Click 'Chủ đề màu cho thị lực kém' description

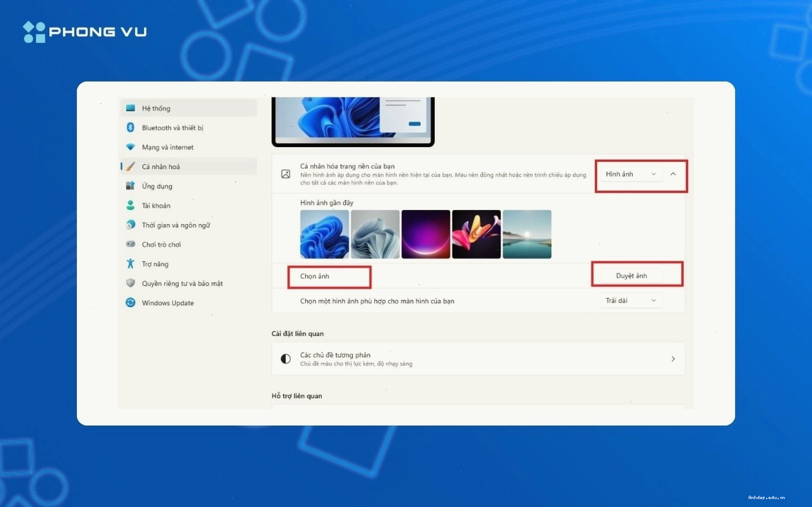pos(356,364)
